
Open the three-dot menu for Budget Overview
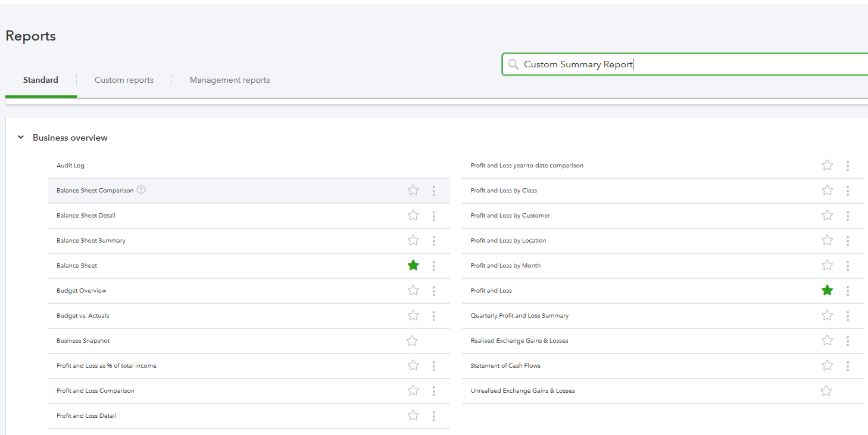434,290
